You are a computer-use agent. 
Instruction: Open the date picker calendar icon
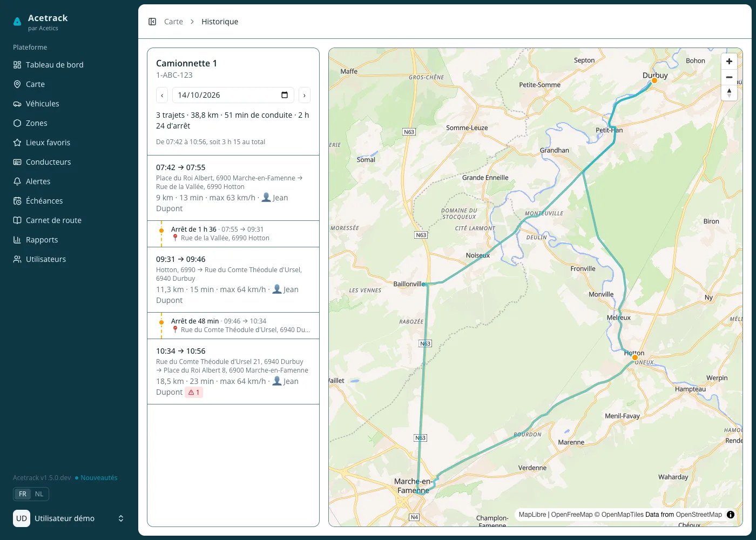pyautogui.click(x=285, y=95)
